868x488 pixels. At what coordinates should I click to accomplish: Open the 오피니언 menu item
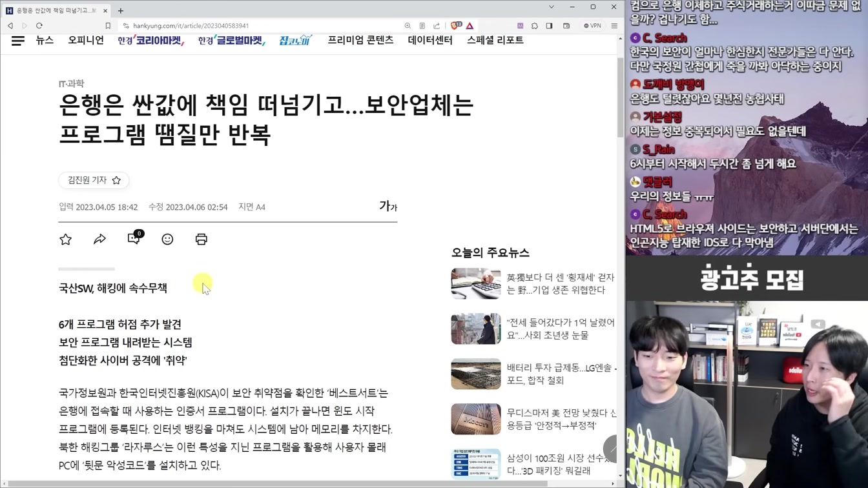click(x=86, y=40)
